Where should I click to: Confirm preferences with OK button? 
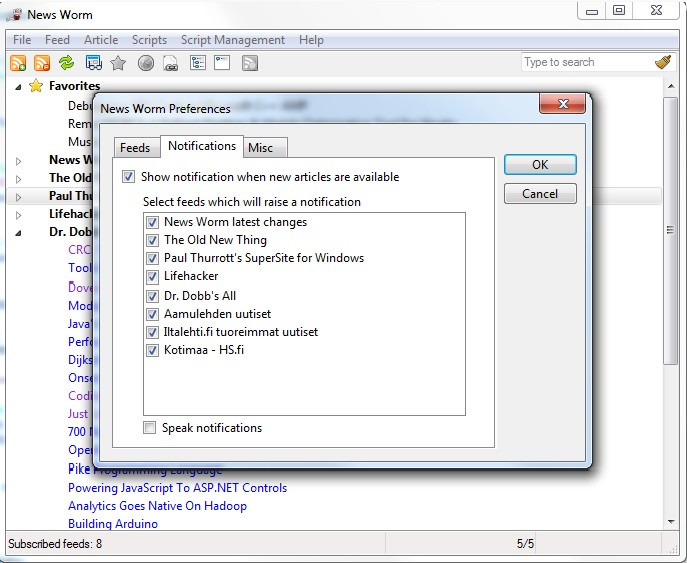pos(540,165)
